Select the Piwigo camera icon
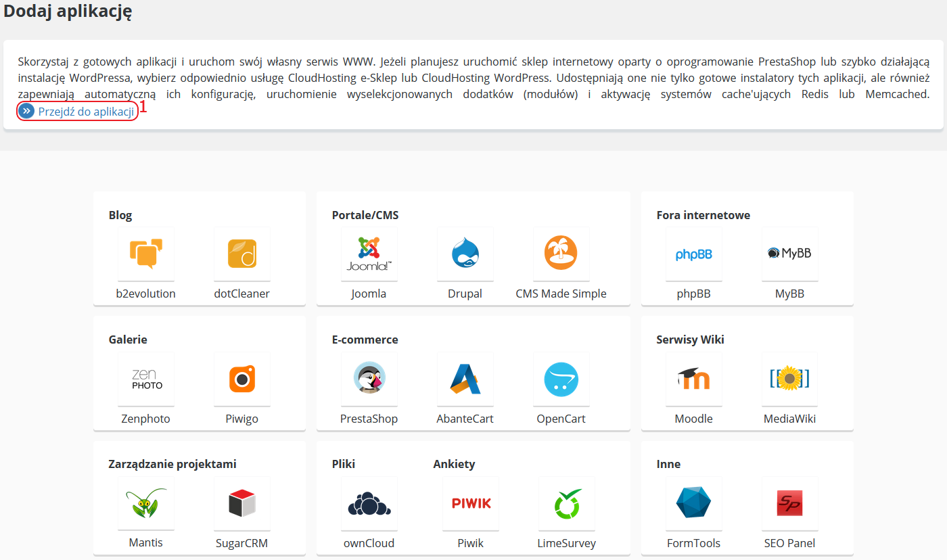Viewport: 947px width, 560px height. (242, 379)
